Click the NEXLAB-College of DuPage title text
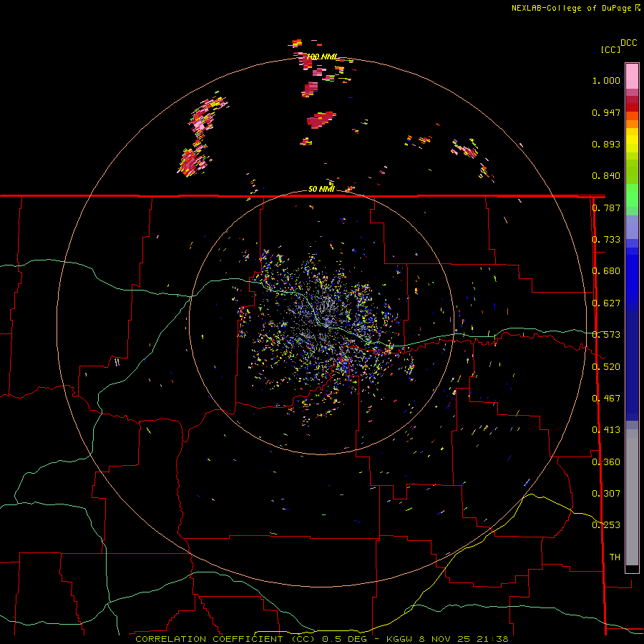This screenshot has height=644, width=644. (571, 8)
